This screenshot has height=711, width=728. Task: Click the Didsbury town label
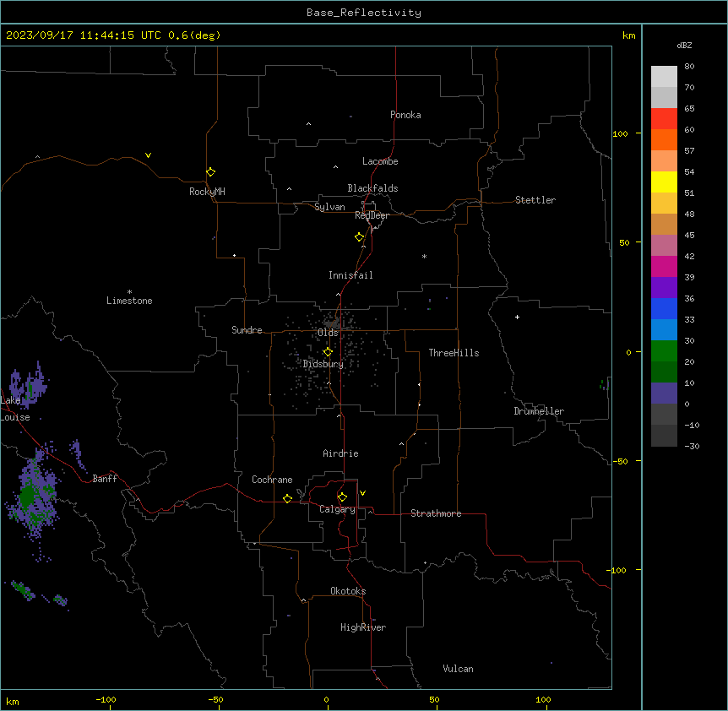[323, 364]
